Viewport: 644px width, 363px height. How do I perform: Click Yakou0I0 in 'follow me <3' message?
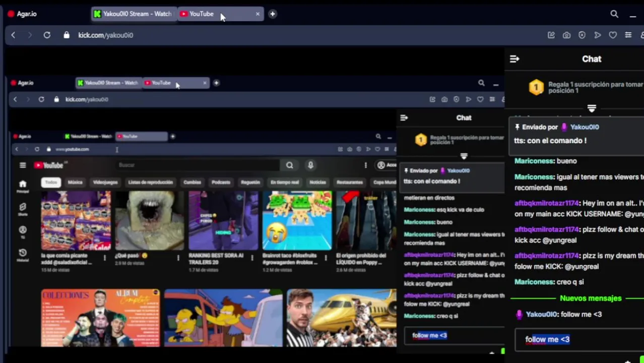point(542,314)
